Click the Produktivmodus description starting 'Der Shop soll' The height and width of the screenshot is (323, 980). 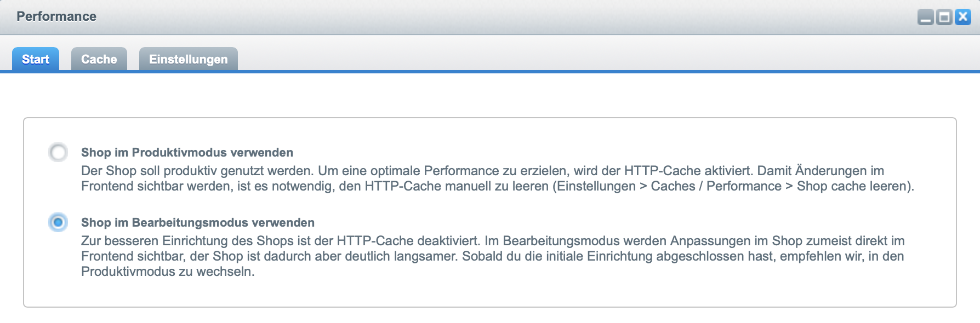point(498,178)
